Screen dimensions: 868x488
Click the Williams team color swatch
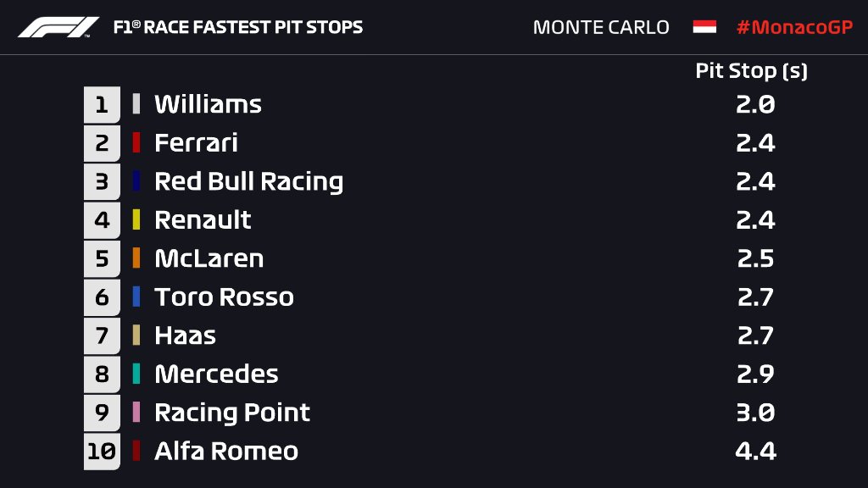point(136,104)
